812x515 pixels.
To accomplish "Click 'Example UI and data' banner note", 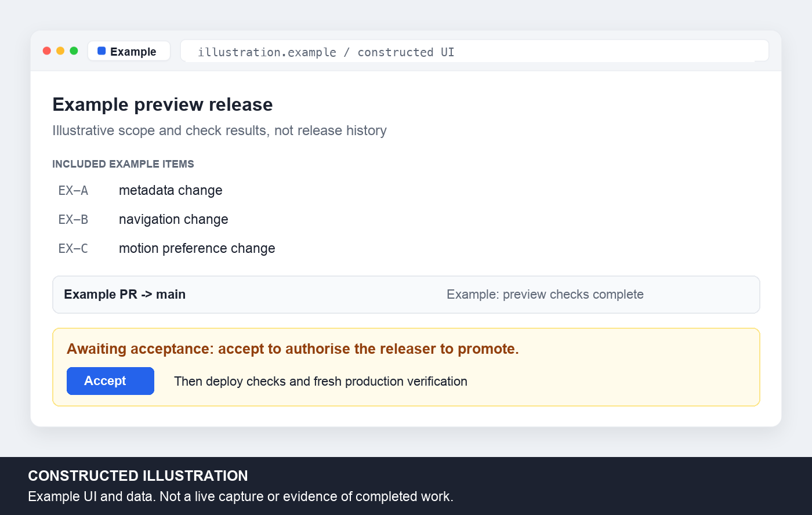I will tap(241, 496).
